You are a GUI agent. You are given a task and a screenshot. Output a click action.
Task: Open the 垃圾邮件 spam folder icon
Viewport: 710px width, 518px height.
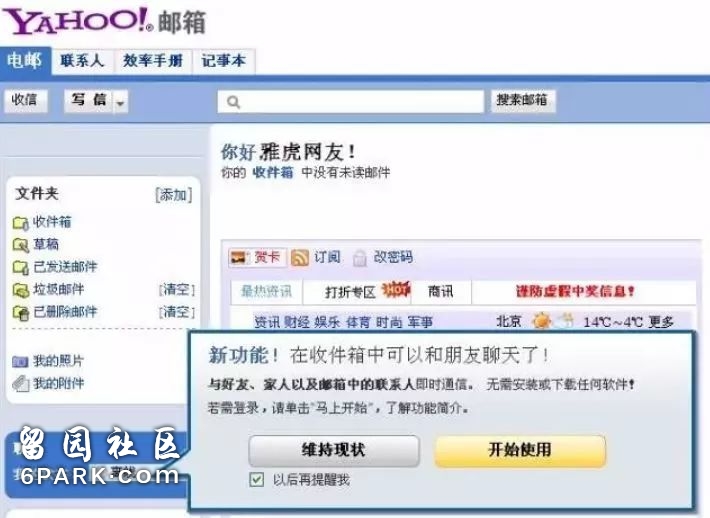point(20,290)
